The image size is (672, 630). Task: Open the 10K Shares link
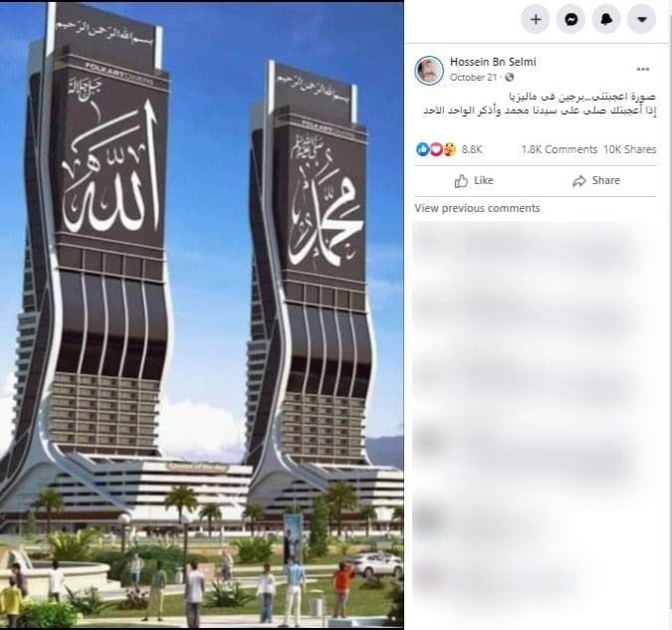[630, 149]
